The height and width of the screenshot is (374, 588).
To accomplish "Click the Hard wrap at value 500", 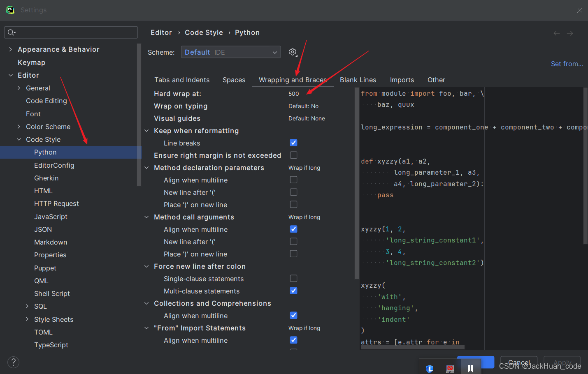I will pos(293,94).
